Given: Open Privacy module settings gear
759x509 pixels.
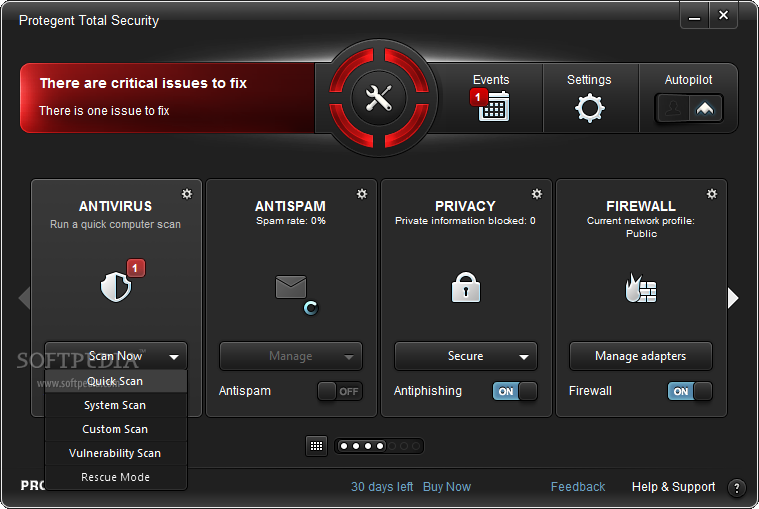Looking at the screenshot, I should [x=537, y=194].
